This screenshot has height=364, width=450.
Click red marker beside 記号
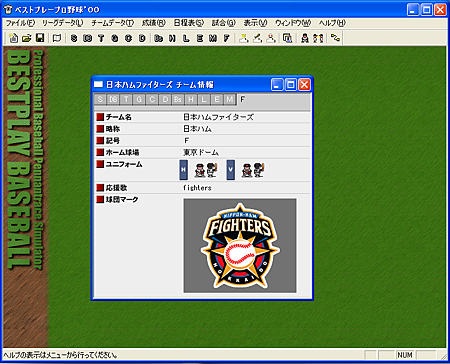pos(100,140)
